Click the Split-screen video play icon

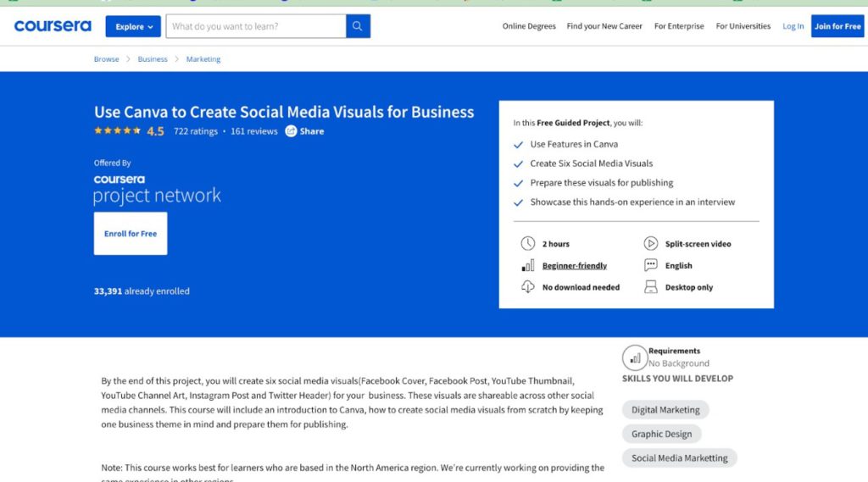pos(650,244)
